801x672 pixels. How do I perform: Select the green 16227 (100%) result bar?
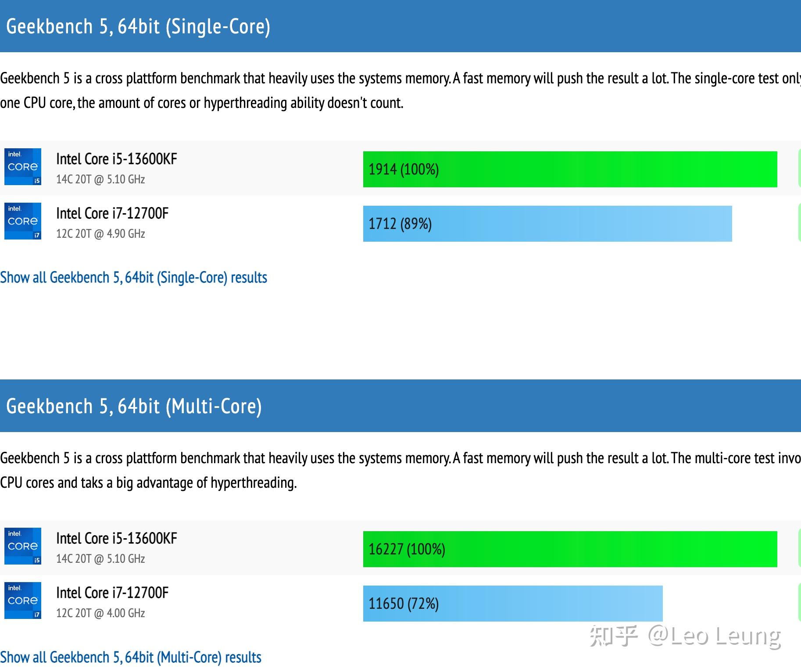pos(570,549)
